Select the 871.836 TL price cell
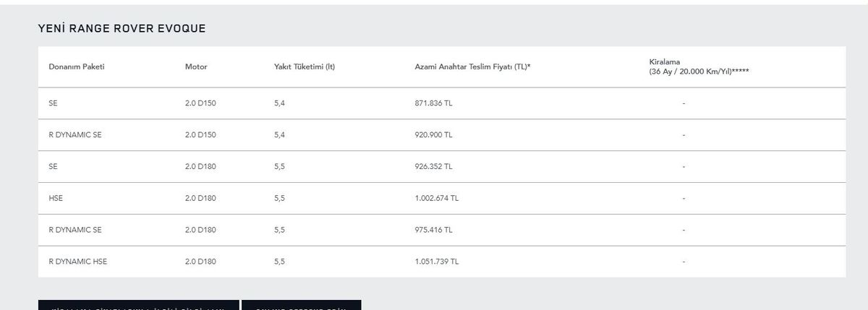The image size is (868, 310). click(433, 103)
